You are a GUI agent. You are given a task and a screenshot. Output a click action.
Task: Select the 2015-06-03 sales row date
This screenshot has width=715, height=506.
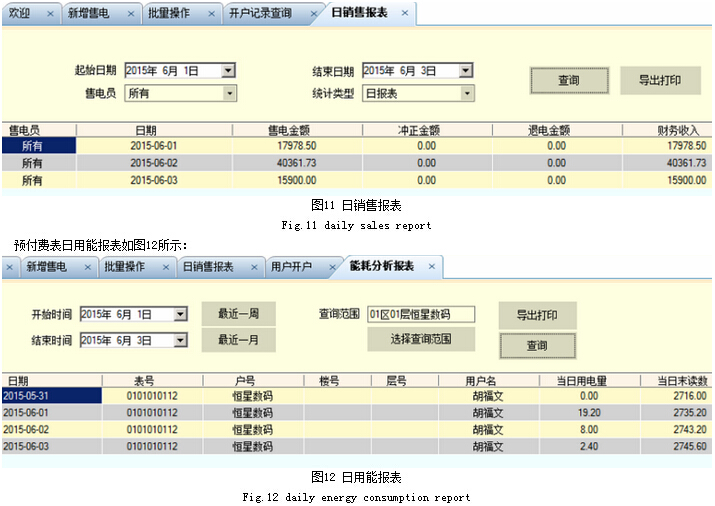154,181
